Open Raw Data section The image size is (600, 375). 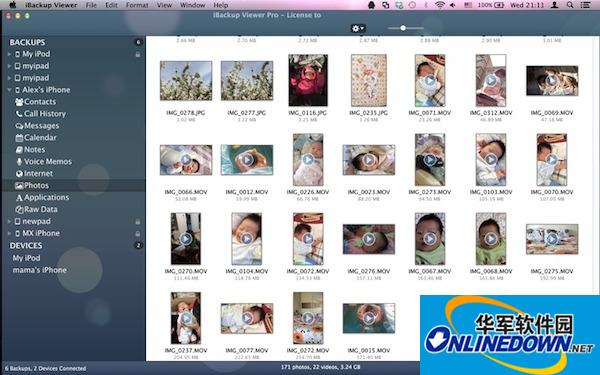tap(36, 209)
